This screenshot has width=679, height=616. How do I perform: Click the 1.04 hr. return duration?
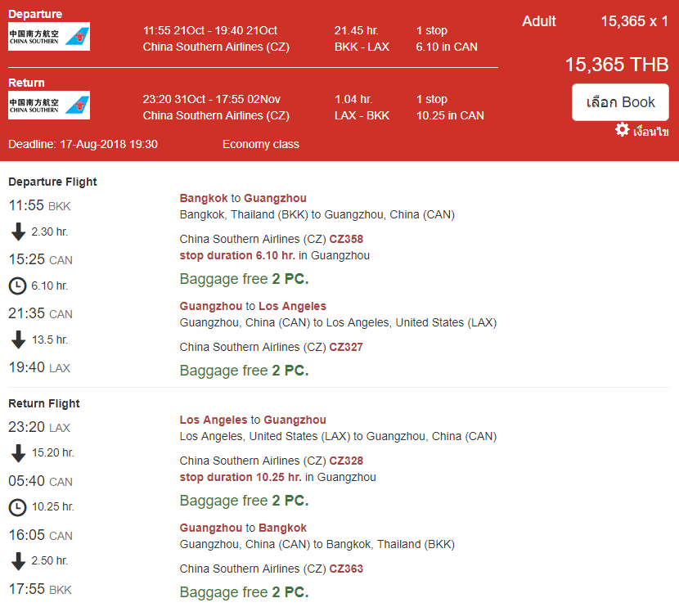click(353, 100)
